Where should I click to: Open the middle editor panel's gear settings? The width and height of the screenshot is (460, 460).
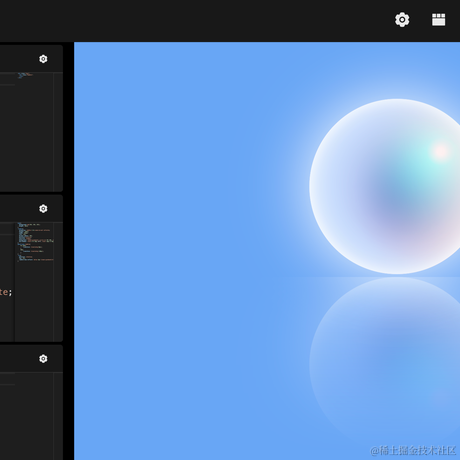[x=43, y=209]
